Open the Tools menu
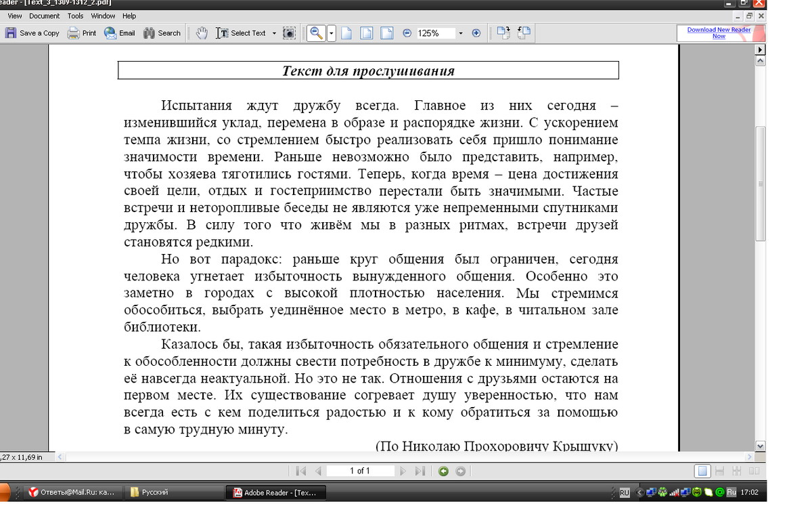Viewport: 812px width, 508px height. [76, 16]
